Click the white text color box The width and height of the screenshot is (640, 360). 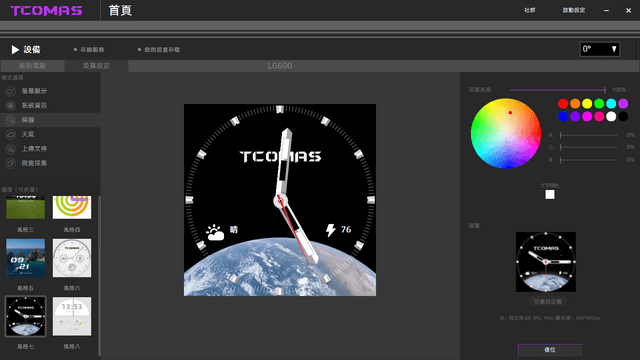click(550, 195)
